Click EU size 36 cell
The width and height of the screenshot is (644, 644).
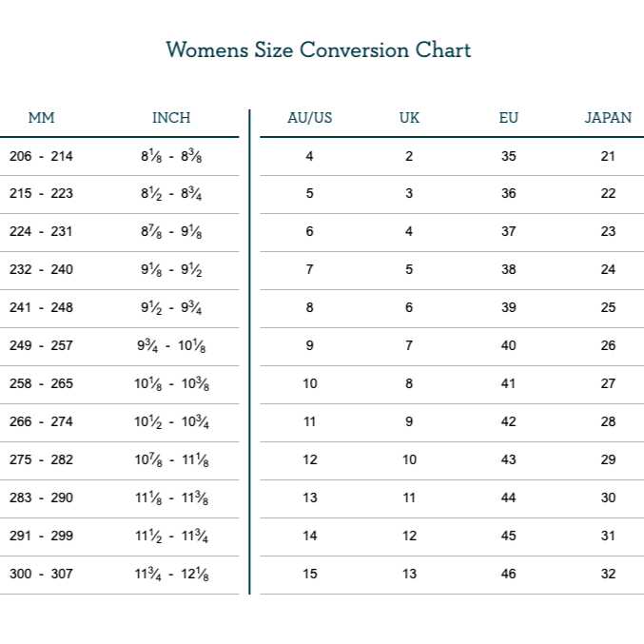coord(509,194)
